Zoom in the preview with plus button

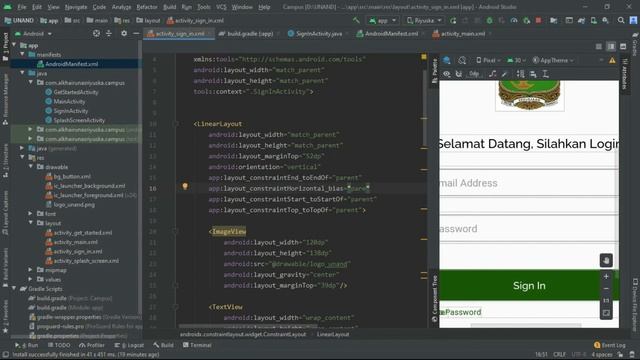coord(606,277)
